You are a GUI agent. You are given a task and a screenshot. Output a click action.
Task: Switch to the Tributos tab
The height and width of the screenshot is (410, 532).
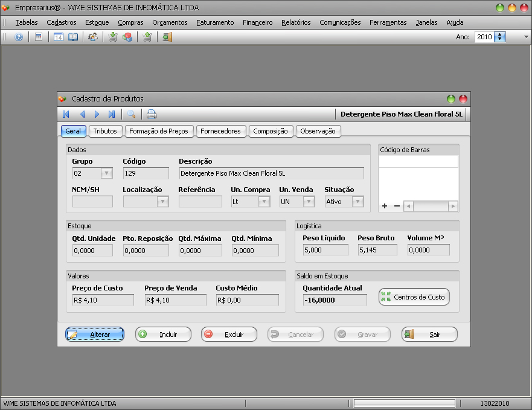[105, 131]
